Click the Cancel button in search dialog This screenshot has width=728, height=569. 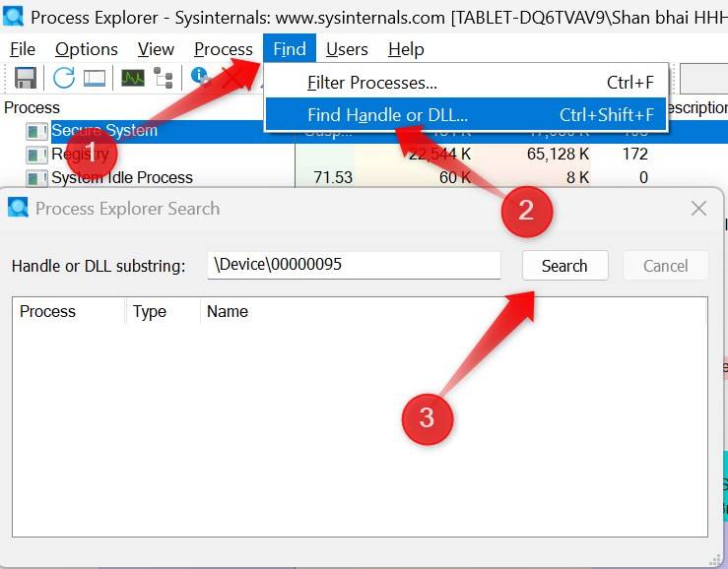[665, 266]
